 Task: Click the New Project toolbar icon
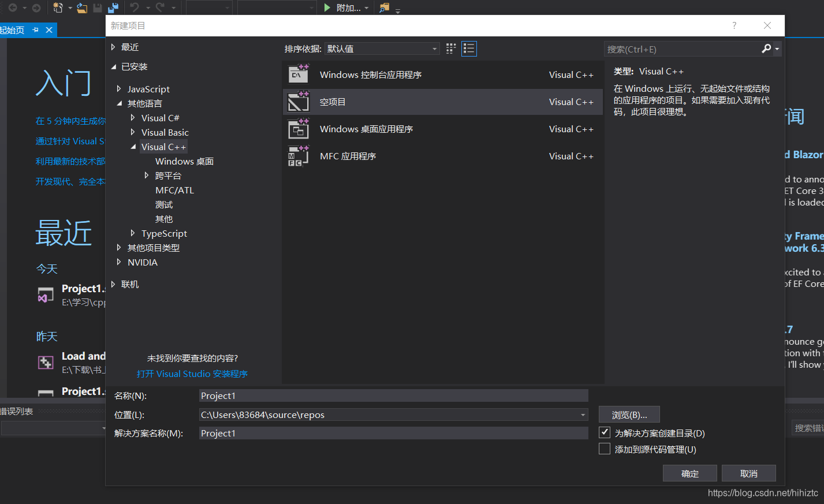coord(58,8)
